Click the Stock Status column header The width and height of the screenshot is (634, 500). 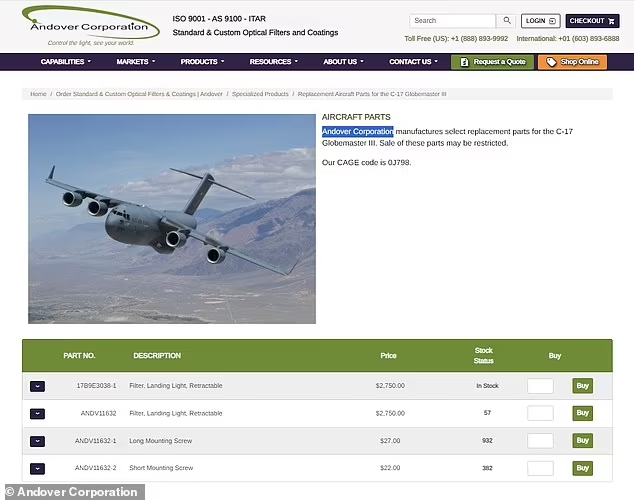484,356
